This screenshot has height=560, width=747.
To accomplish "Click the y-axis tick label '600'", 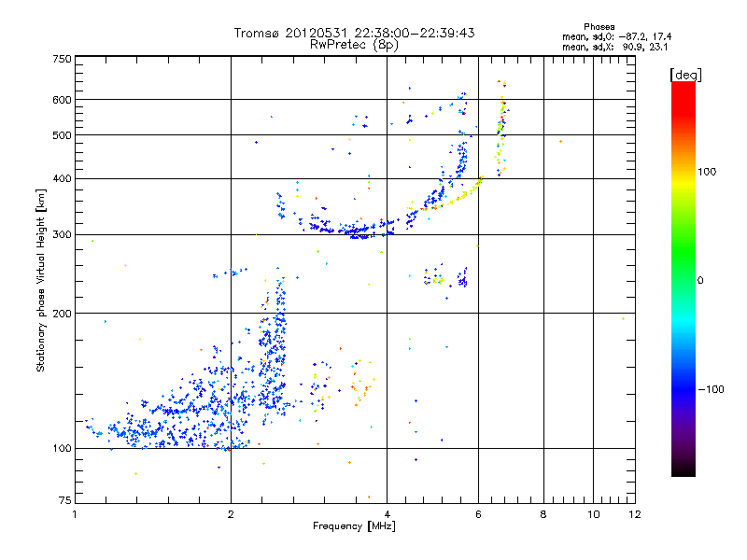I will pos(63,100).
